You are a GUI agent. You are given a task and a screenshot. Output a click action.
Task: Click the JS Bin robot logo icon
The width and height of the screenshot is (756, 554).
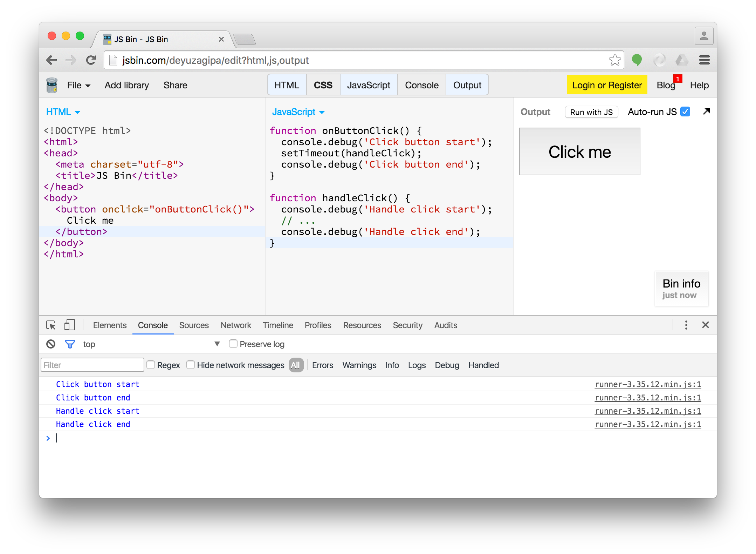pos(52,85)
